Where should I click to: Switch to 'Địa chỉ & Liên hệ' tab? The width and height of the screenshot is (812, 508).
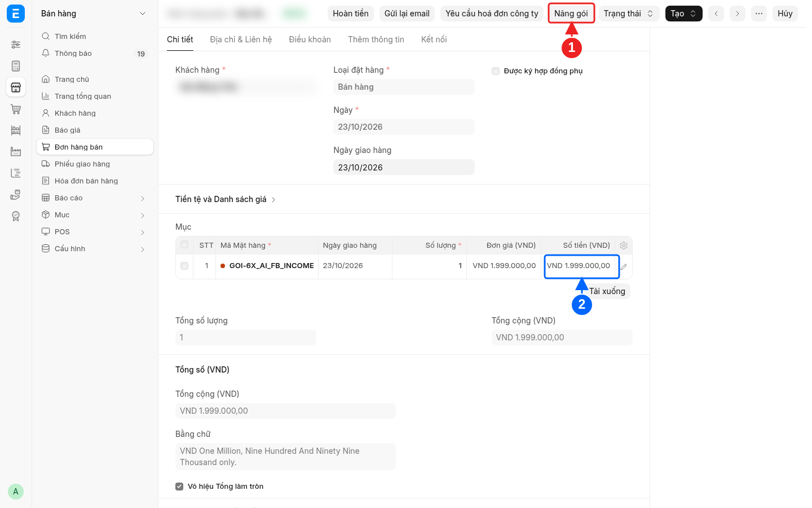(x=241, y=40)
